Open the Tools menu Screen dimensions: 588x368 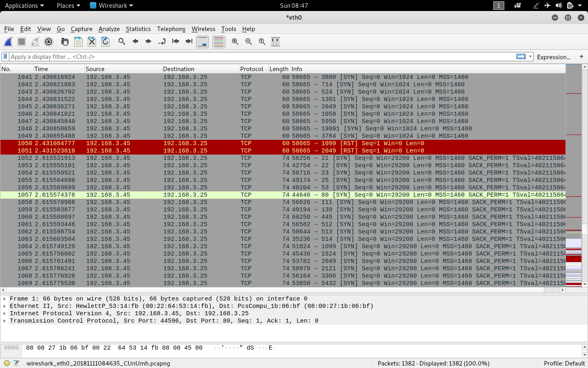229,29
